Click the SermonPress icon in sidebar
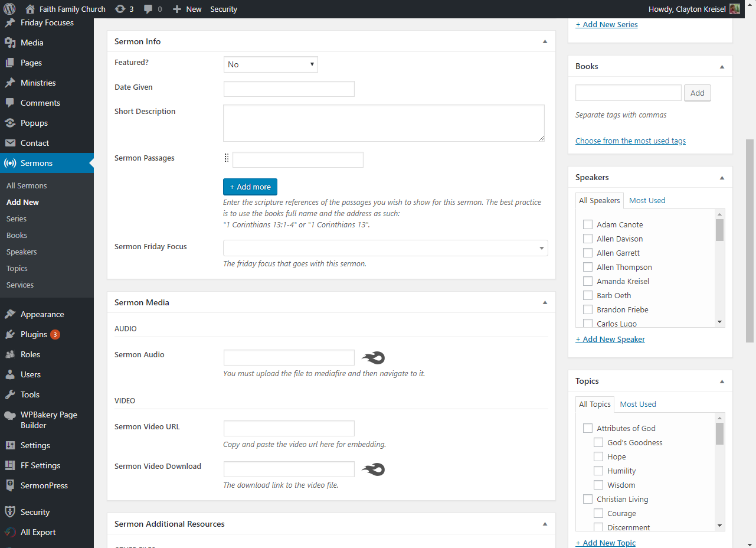The width and height of the screenshot is (756, 548). click(10, 485)
